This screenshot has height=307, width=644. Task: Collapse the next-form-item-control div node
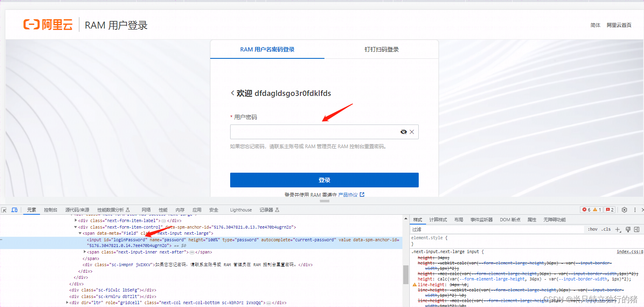[x=76, y=227]
